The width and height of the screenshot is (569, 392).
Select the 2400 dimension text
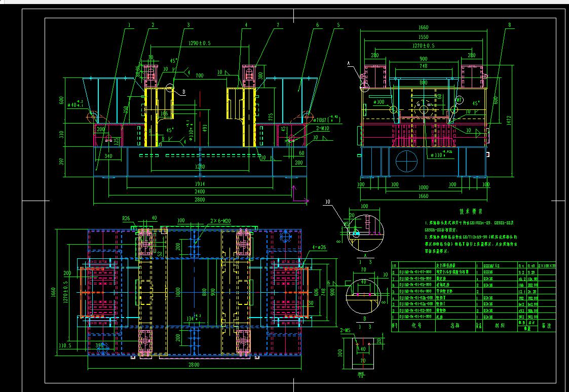[200, 191]
